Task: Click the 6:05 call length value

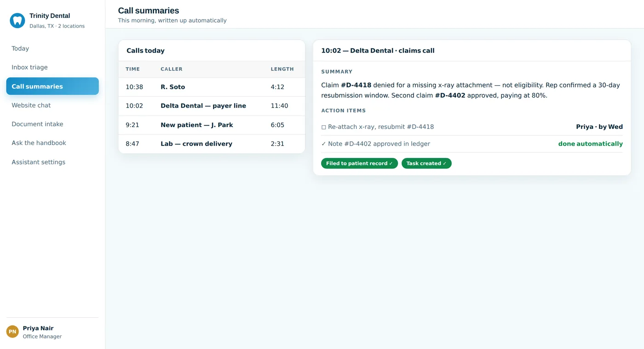Action: pyautogui.click(x=277, y=125)
